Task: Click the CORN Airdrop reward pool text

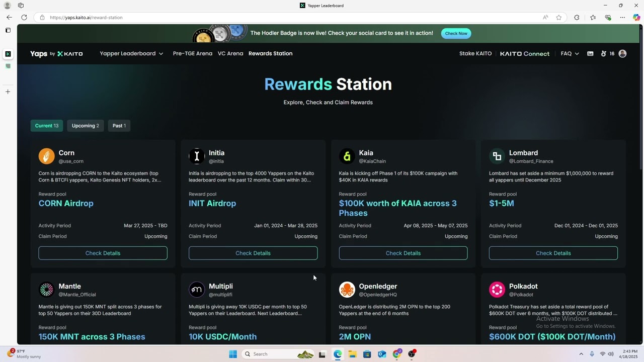Action: (x=66, y=203)
